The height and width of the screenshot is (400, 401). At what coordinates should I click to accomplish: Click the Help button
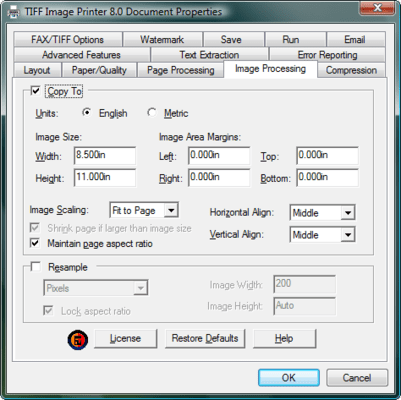(284, 339)
